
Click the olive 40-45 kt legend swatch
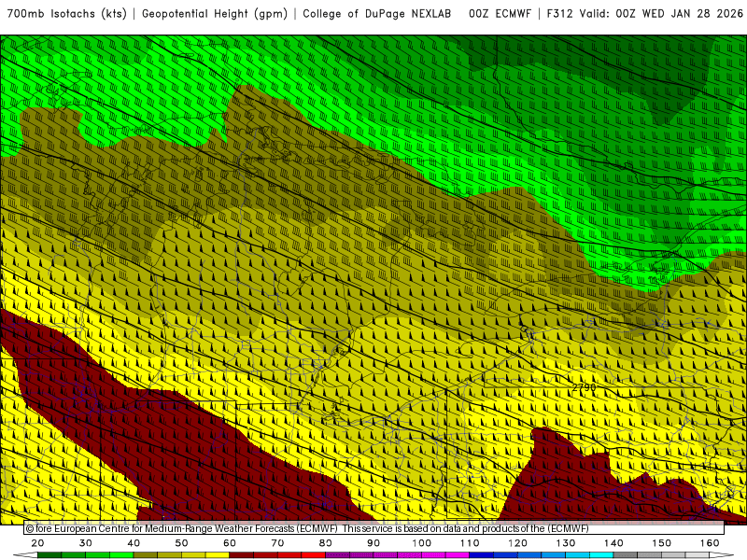coord(146,555)
